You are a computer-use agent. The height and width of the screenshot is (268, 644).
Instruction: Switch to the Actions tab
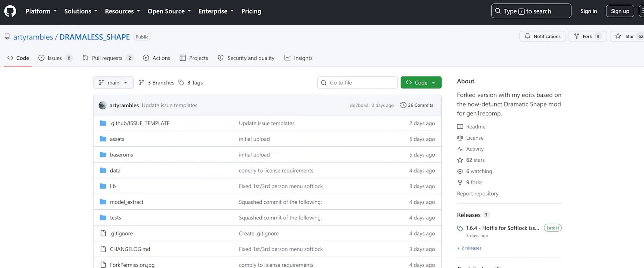click(x=157, y=58)
